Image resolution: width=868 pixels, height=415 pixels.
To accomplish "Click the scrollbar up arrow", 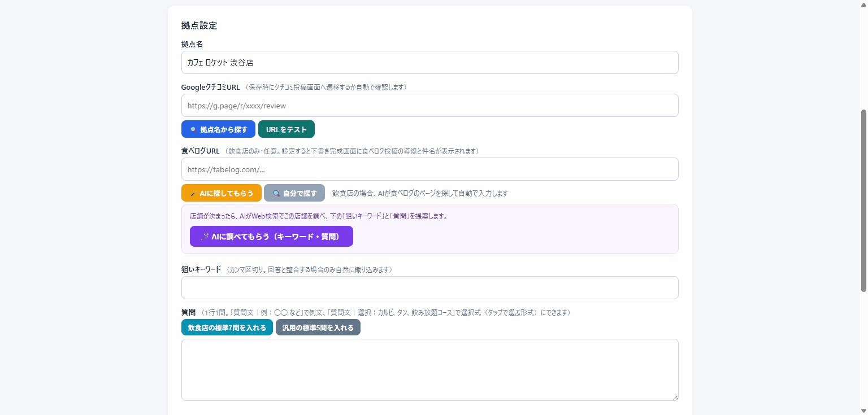I will click(863, 4).
